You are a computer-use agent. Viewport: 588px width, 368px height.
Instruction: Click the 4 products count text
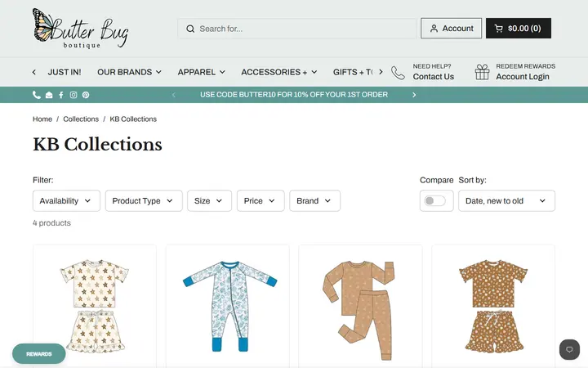51,223
